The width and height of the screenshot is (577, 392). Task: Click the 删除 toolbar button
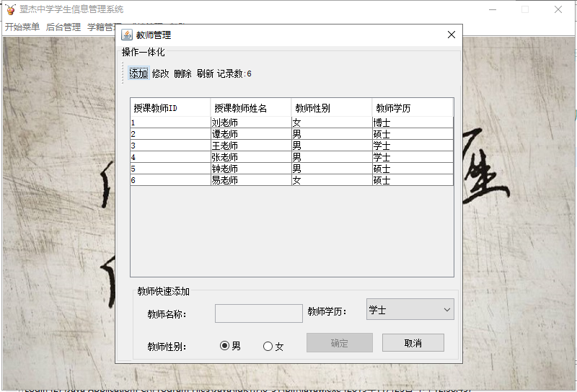click(x=183, y=73)
